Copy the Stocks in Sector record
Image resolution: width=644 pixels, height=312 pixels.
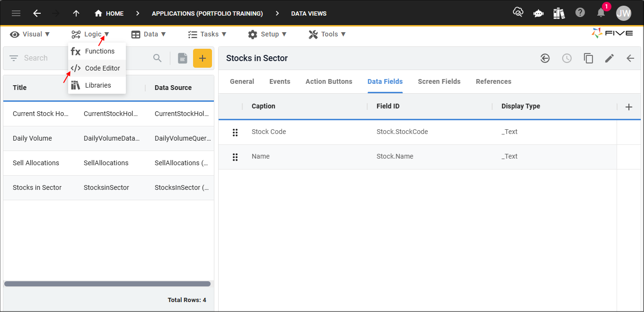[x=588, y=58]
